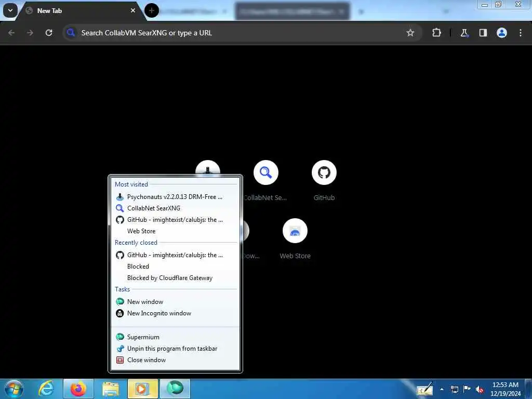The width and height of the screenshot is (532, 399).
Task: Open the tablet input panel pen icon
Action: 425,390
